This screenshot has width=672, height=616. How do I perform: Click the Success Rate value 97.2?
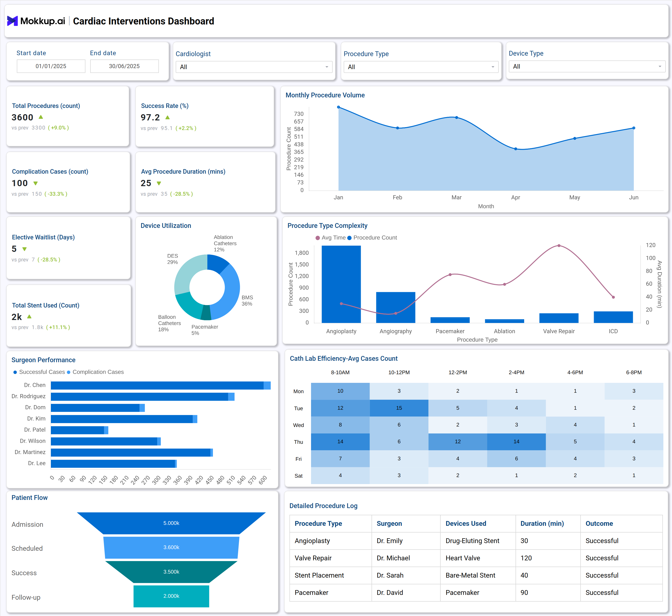click(x=150, y=117)
